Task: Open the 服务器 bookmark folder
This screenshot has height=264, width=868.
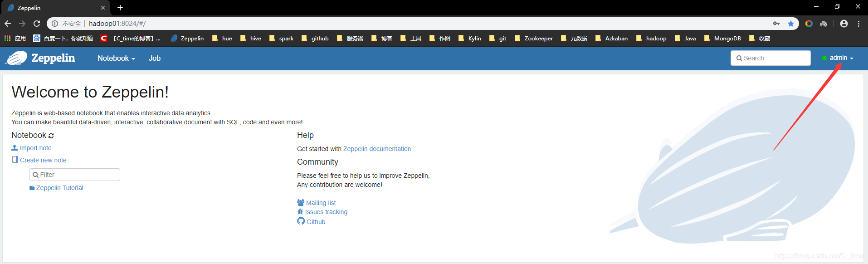Action: point(350,39)
